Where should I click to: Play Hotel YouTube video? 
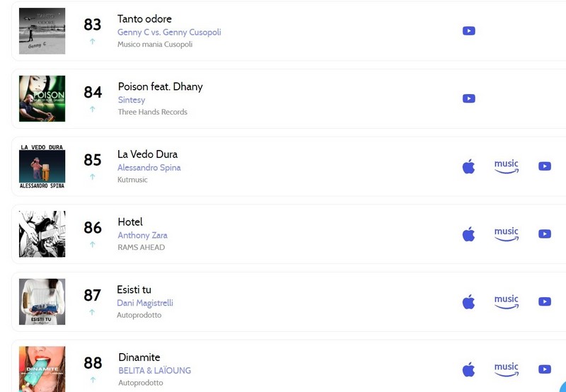[545, 234]
